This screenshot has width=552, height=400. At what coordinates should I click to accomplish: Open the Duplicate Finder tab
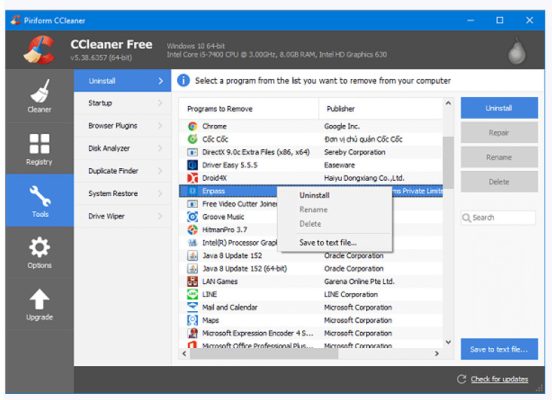[x=123, y=171]
